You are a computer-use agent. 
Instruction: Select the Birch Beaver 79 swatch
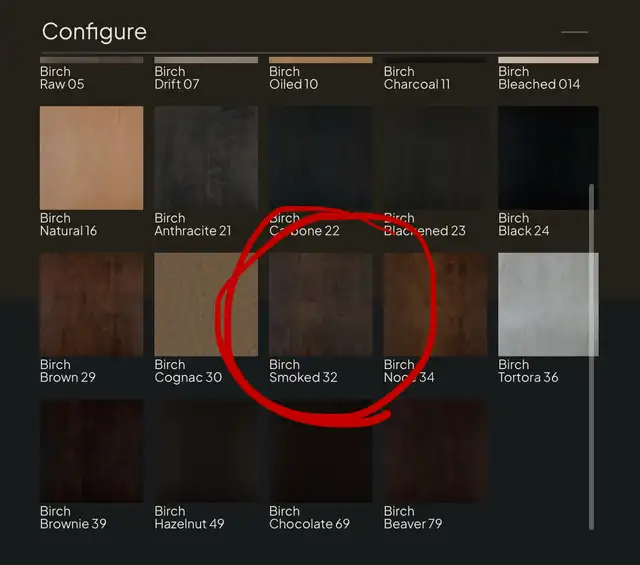click(436, 451)
